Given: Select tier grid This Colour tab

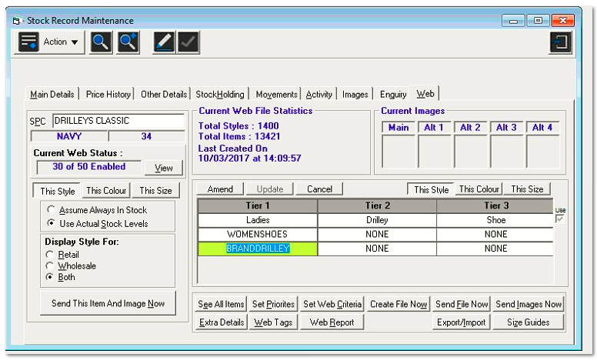Looking at the screenshot, I should 479,189.
